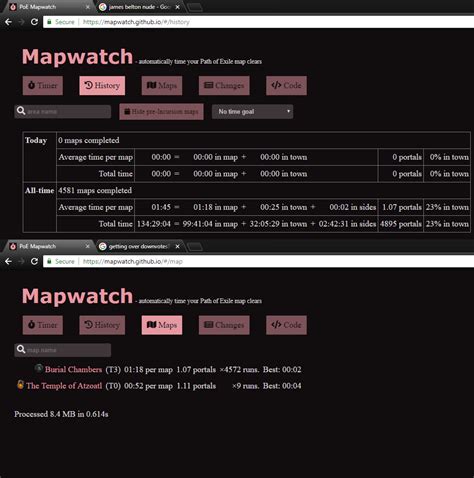Image resolution: width=474 pixels, height=478 pixels.
Task: Close the PoE Mapwatch tab in upper browser
Action: (88, 7)
